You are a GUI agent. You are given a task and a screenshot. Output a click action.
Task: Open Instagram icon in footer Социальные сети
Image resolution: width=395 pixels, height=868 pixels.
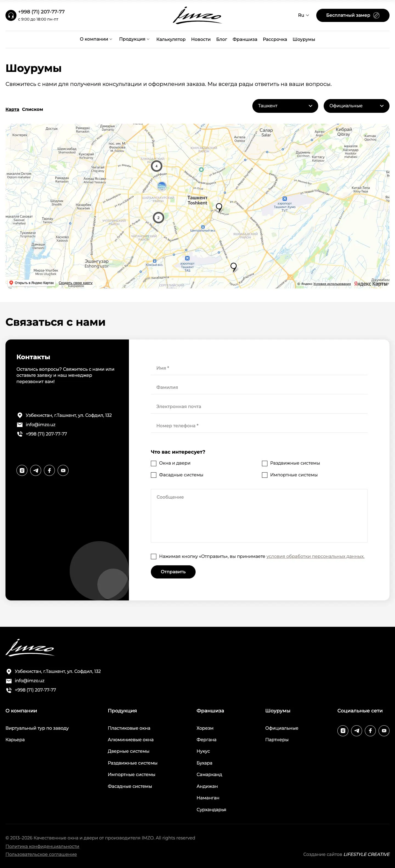tap(343, 731)
